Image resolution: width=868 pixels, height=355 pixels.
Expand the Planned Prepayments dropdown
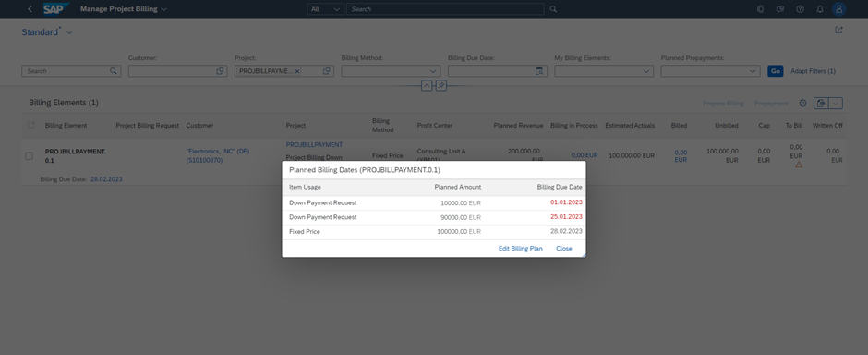coord(753,71)
